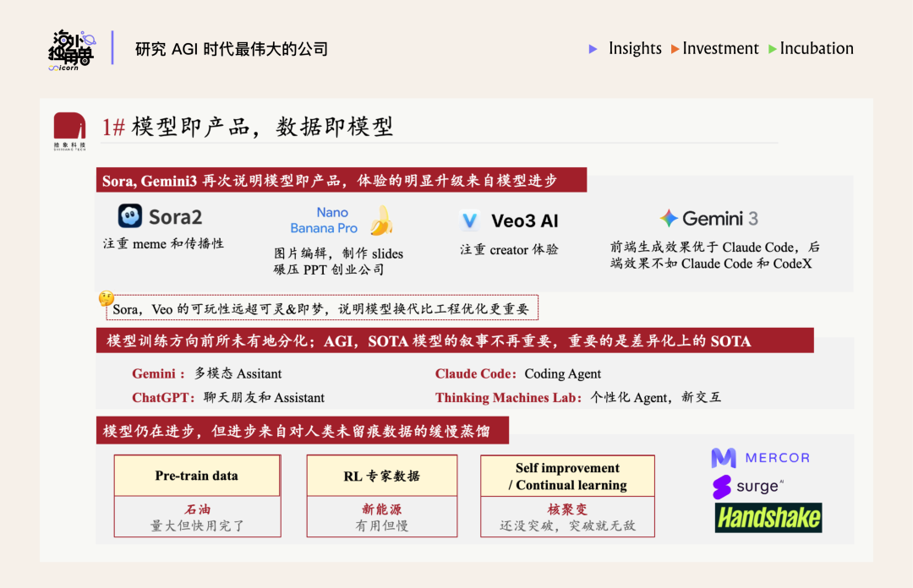The image size is (913, 588).
Task: Click the Nano Banana Pro banana icon
Action: pyautogui.click(x=382, y=220)
